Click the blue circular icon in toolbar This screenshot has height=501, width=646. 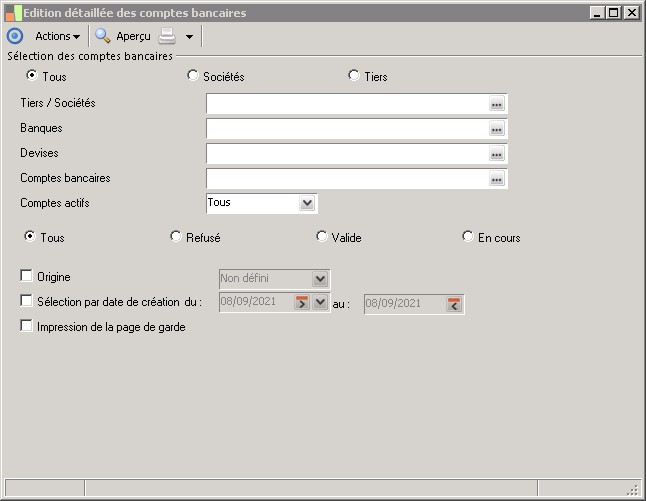click(15, 36)
